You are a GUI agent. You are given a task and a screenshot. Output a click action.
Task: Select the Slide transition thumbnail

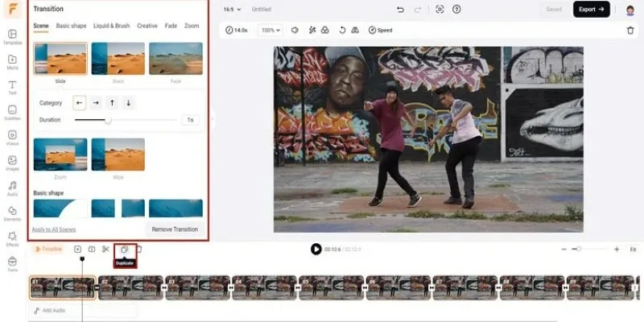[60, 58]
